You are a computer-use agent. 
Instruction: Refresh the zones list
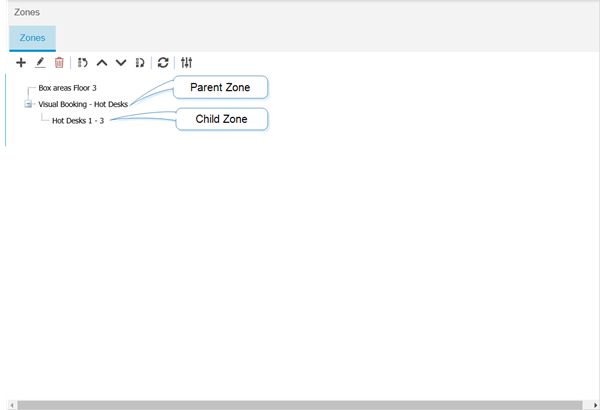click(163, 63)
